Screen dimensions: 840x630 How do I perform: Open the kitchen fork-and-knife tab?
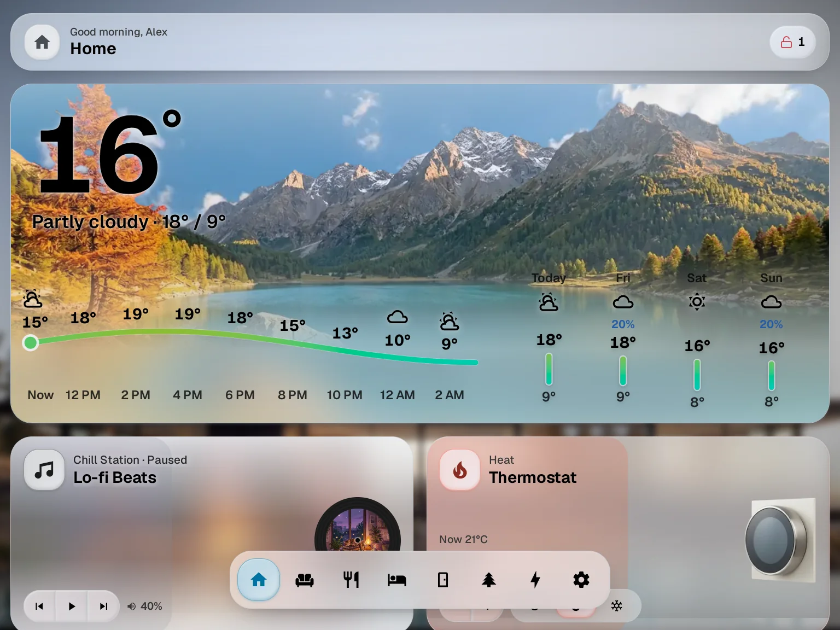click(x=351, y=580)
